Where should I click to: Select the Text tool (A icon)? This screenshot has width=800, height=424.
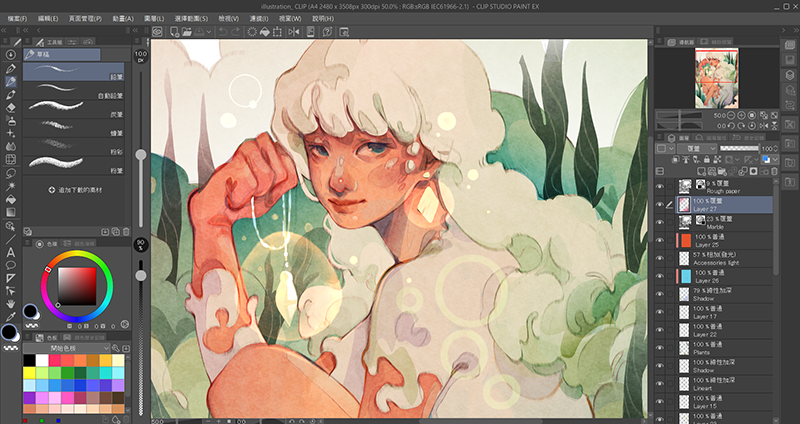[x=10, y=251]
